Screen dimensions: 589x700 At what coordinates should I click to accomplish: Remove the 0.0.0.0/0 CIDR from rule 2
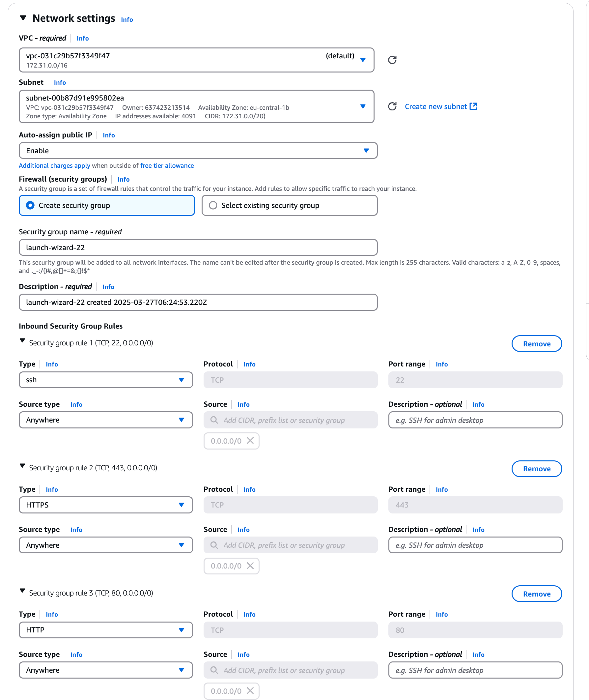250,566
